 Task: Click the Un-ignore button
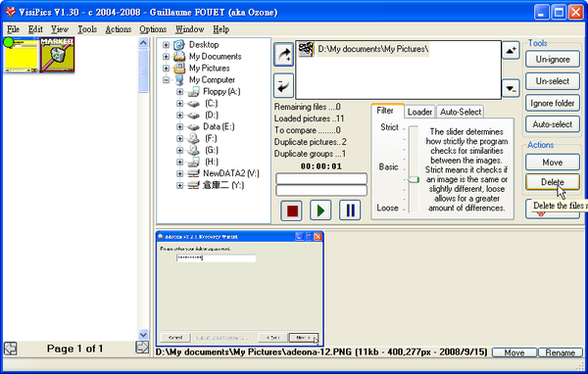[553, 59]
